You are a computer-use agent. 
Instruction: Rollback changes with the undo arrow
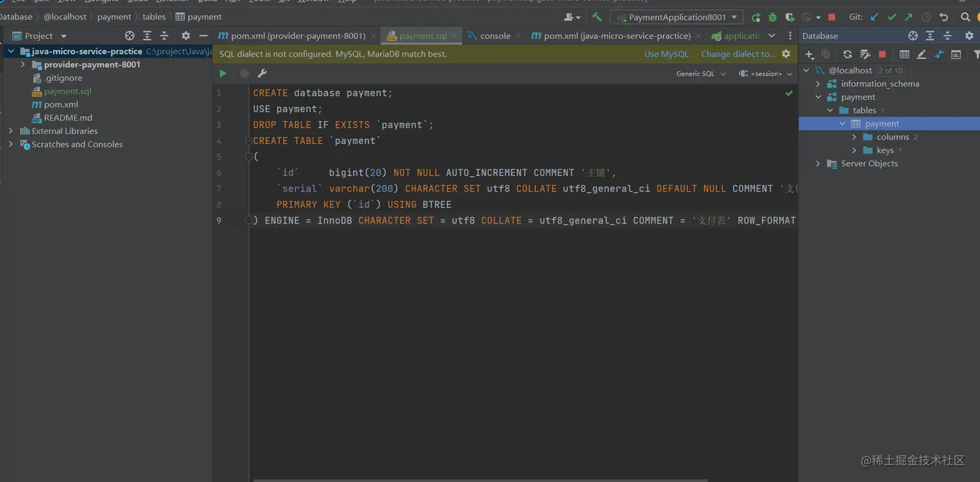[944, 17]
